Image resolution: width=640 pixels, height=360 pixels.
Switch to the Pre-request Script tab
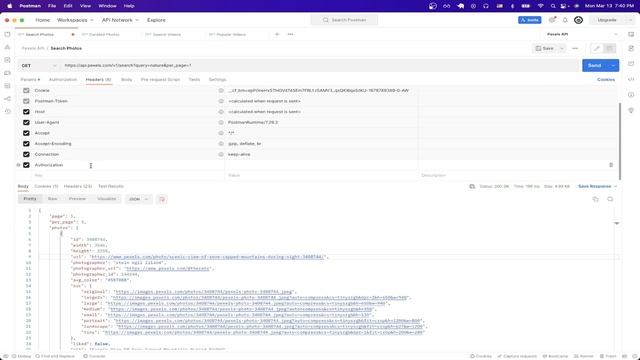(x=160, y=80)
